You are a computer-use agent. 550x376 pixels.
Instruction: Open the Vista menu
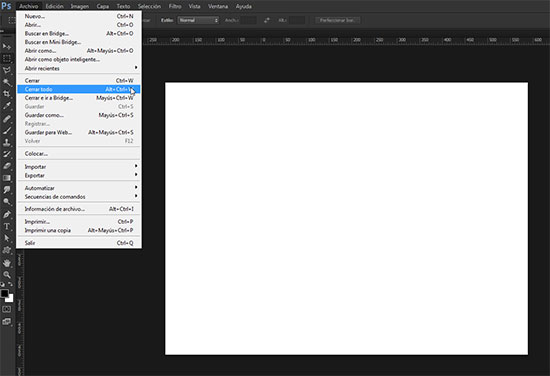(x=194, y=6)
